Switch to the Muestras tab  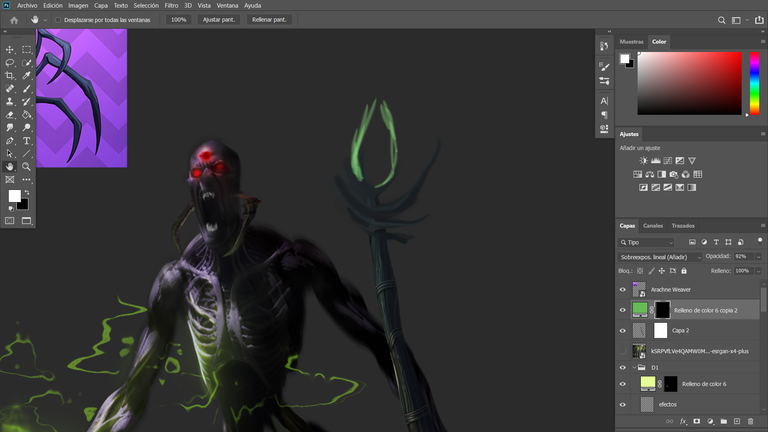(x=631, y=42)
